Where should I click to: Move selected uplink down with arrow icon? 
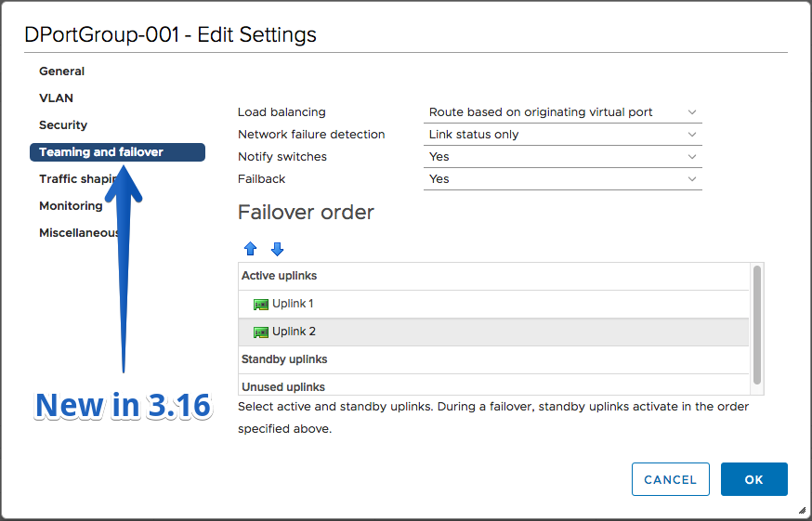277,249
